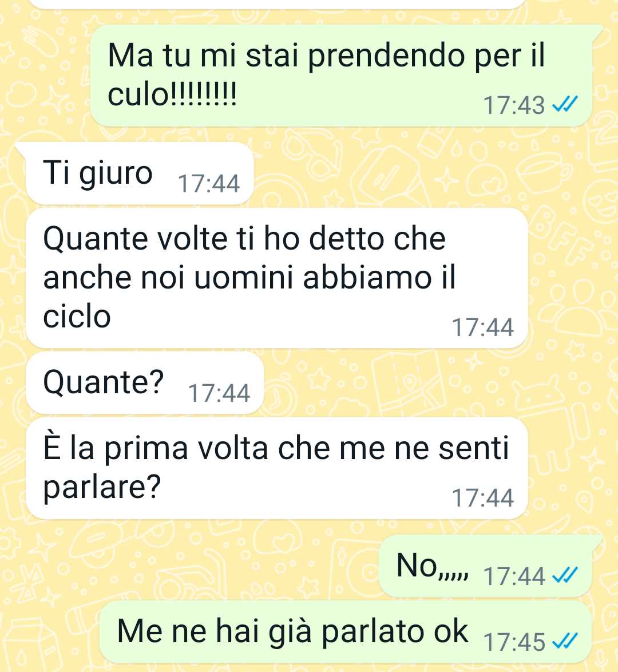Screen dimensions: 618x672
Task: Tap the 17:44 timestamp beside 'No,,,,,,'
Action: click(514, 576)
